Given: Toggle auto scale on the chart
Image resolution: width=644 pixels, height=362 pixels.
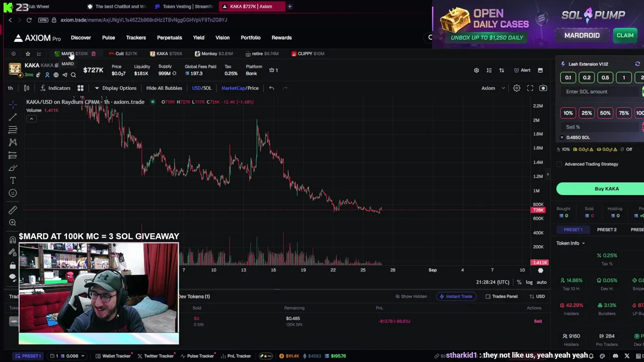Looking at the screenshot, I should (x=541, y=282).
